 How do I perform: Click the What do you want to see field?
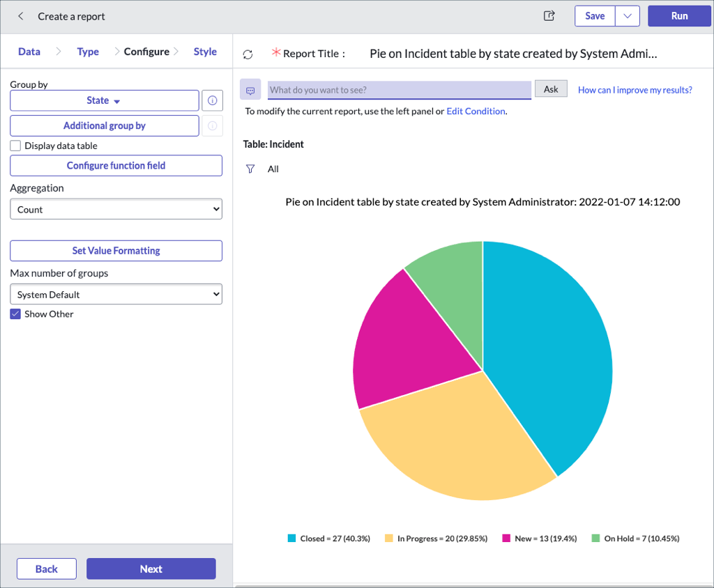399,90
